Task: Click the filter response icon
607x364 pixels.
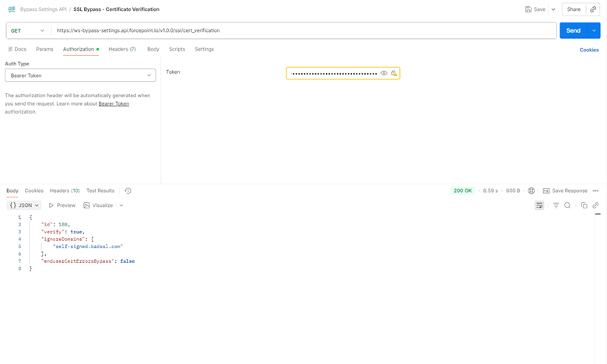Action: pos(556,205)
